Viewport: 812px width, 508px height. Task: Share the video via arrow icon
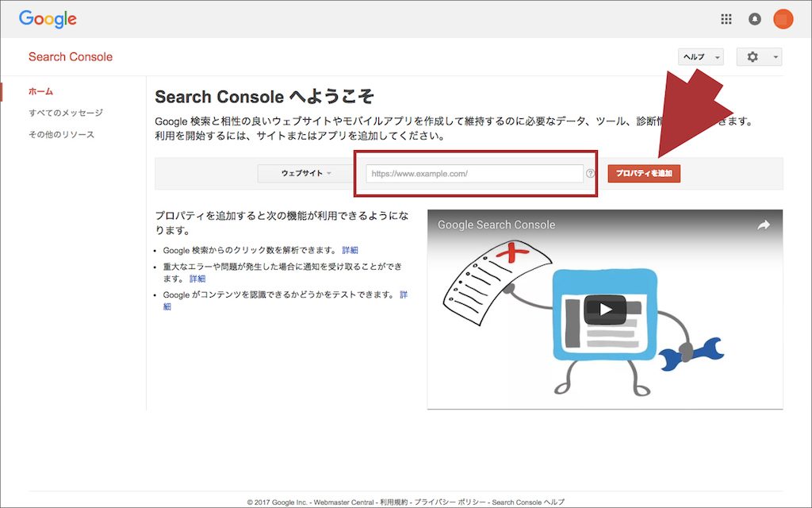(764, 225)
